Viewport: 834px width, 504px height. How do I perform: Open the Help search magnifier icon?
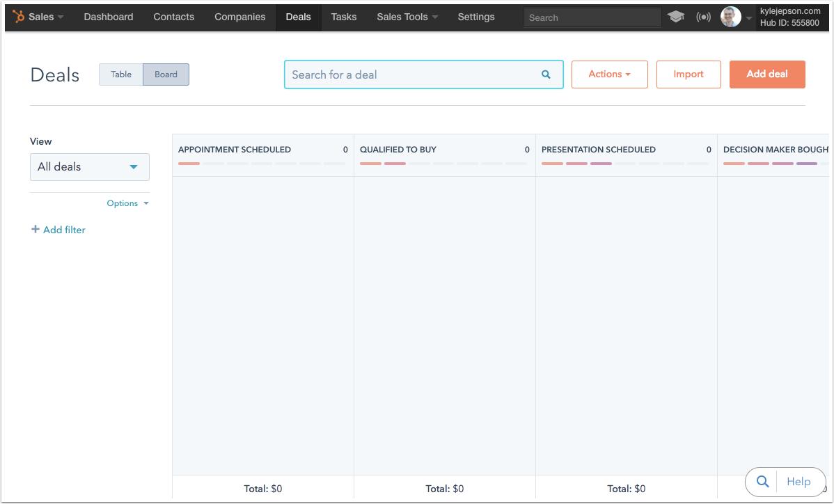[762, 481]
